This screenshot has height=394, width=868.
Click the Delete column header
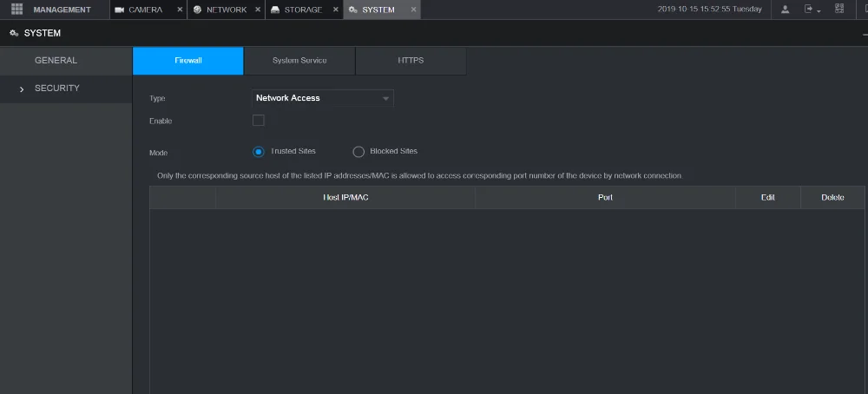coord(833,198)
